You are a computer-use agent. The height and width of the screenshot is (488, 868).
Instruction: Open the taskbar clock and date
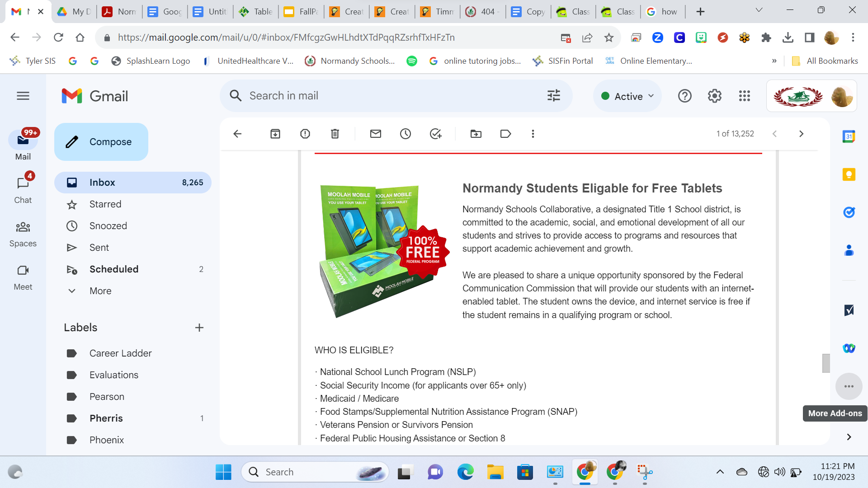(x=833, y=472)
